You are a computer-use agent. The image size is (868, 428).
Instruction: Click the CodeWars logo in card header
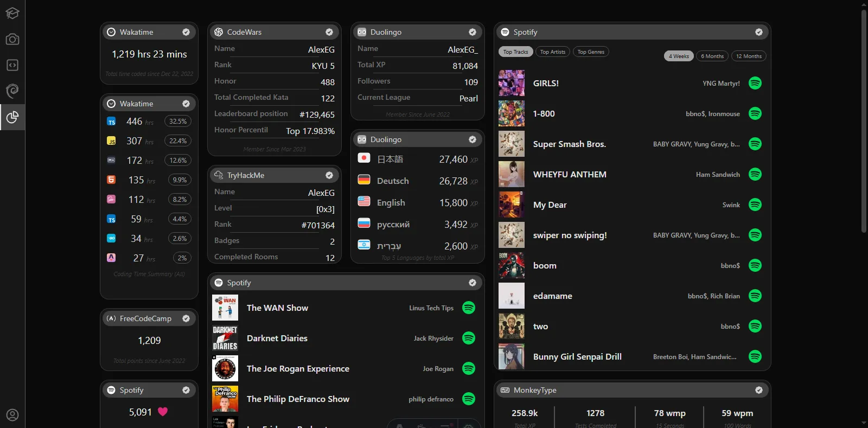219,32
